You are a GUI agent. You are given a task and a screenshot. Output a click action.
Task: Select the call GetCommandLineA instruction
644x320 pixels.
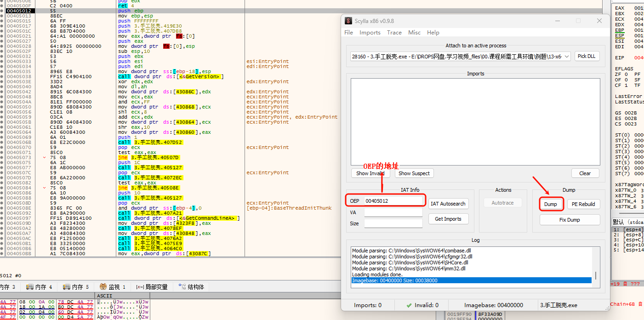point(179,218)
